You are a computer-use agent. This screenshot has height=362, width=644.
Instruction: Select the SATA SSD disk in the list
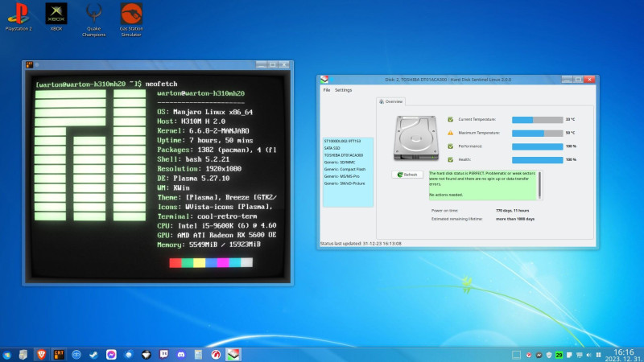332,148
